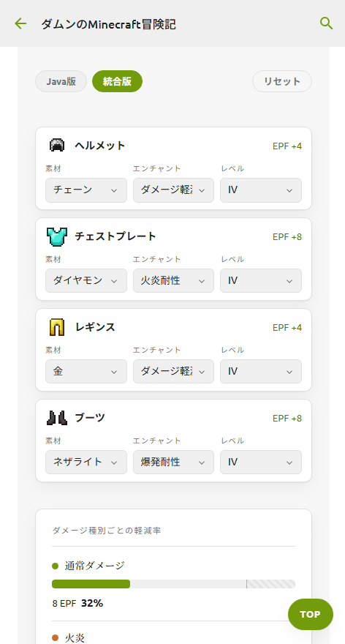Click the green 通常ダメージ dot
The width and height of the screenshot is (345, 644).
56,566
